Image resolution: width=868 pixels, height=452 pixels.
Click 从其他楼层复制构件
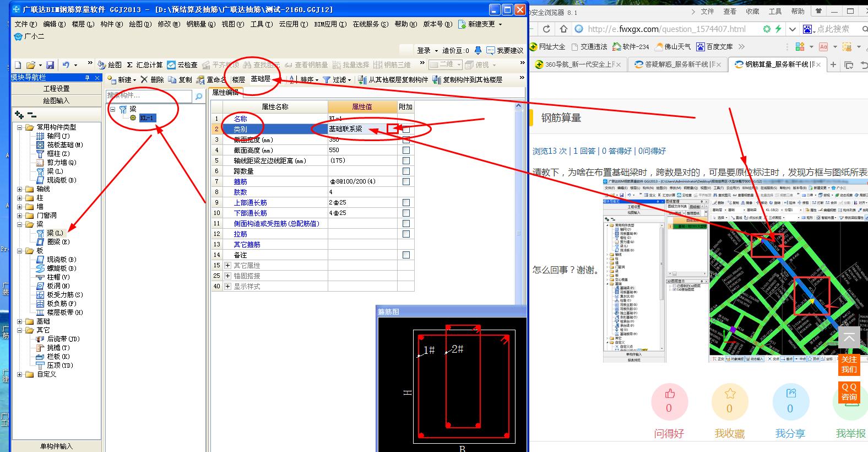coord(393,80)
